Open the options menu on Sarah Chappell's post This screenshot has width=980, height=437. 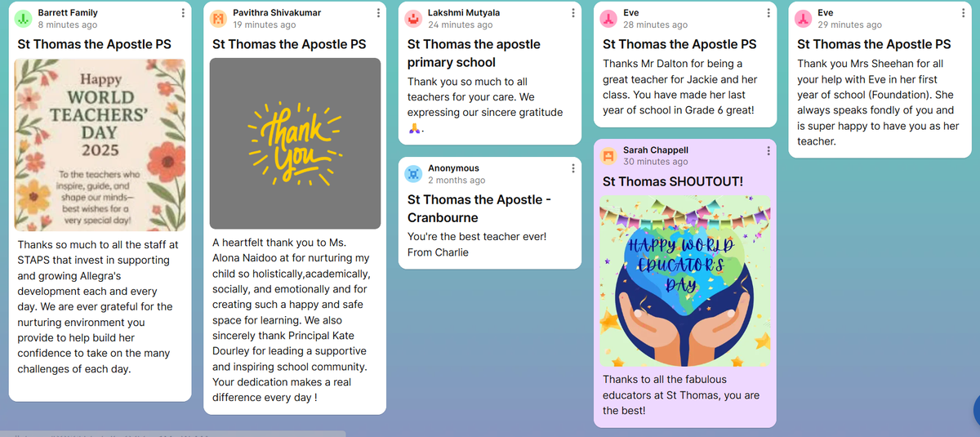pyautogui.click(x=768, y=151)
